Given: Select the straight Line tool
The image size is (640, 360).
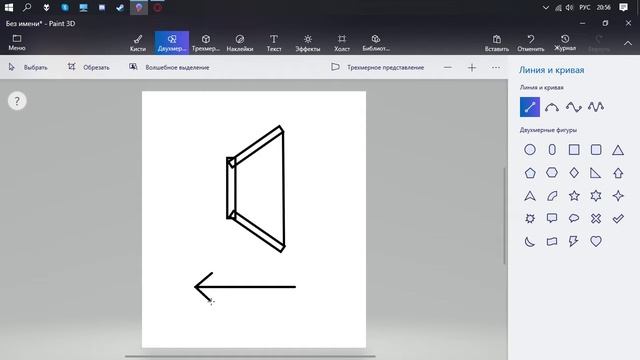Looking at the screenshot, I should click(x=530, y=107).
